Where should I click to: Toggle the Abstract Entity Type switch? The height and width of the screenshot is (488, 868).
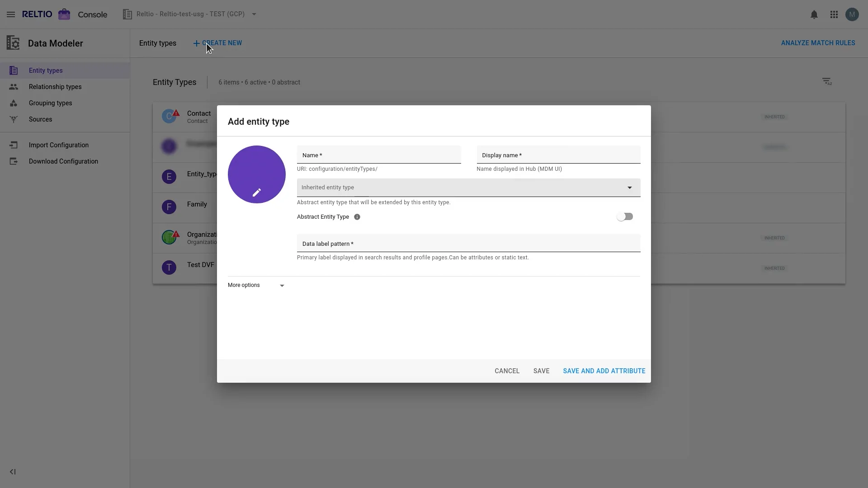pos(625,217)
